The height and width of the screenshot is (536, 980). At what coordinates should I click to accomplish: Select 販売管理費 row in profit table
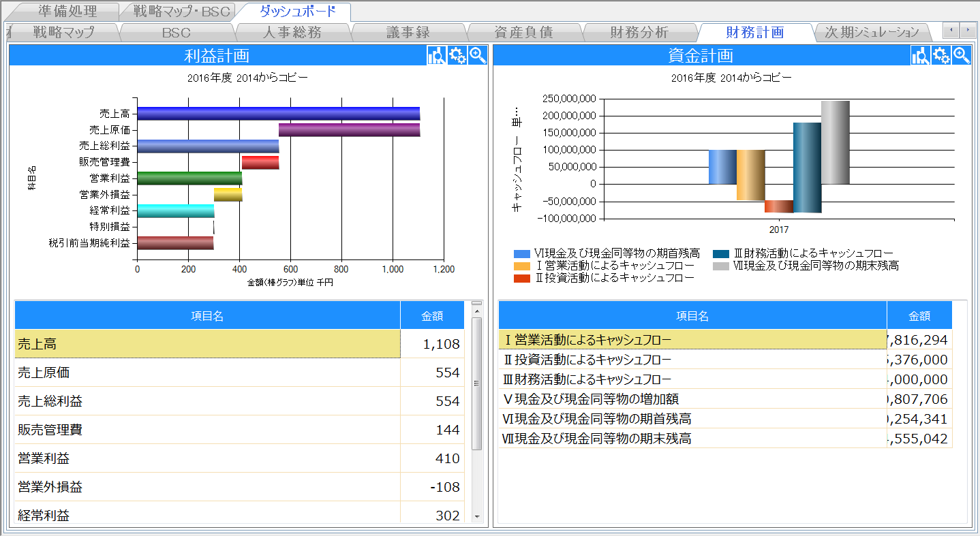(x=207, y=430)
